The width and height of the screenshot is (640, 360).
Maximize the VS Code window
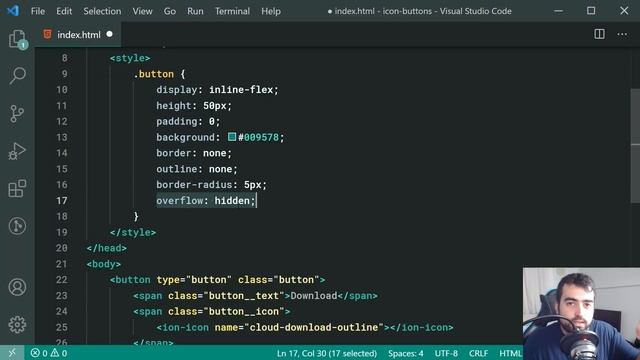coord(591,11)
